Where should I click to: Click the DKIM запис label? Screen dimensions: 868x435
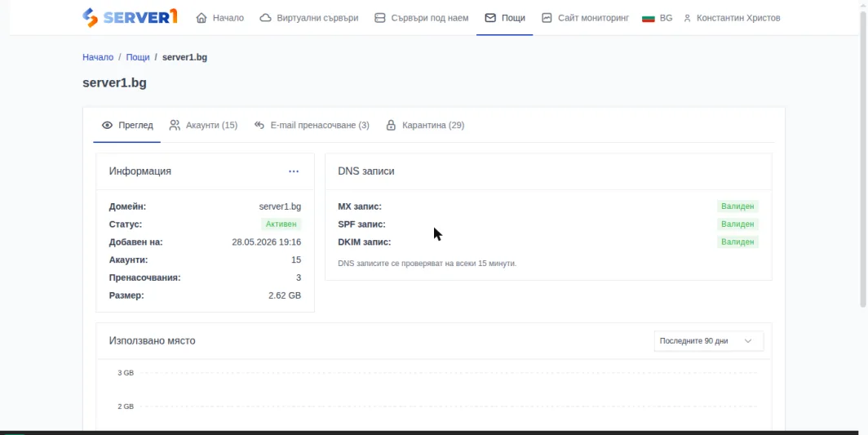point(364,242)
